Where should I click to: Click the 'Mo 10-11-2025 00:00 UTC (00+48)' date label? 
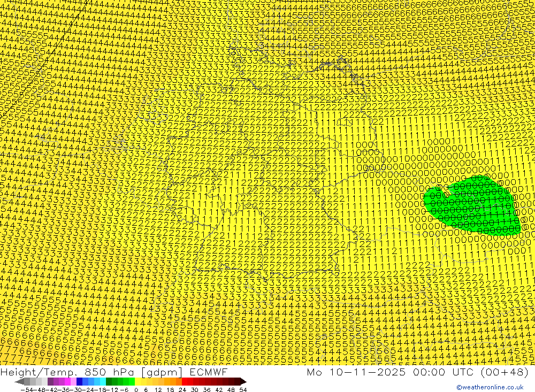tap(417, 372)
